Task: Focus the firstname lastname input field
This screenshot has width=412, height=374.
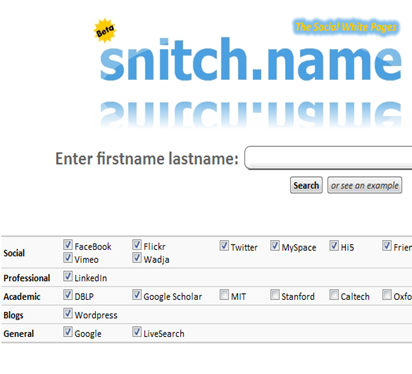Action: [328, 158]
